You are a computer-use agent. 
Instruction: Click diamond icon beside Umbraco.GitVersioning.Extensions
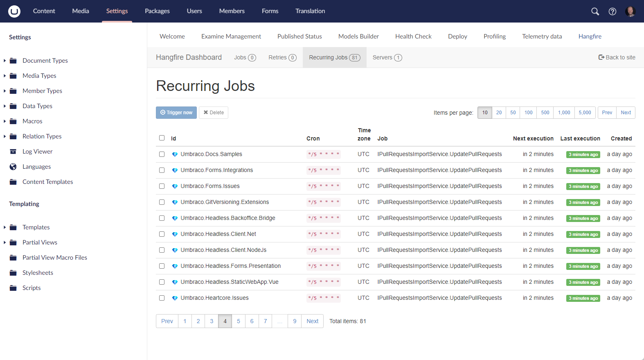click(x=175, y=202)
